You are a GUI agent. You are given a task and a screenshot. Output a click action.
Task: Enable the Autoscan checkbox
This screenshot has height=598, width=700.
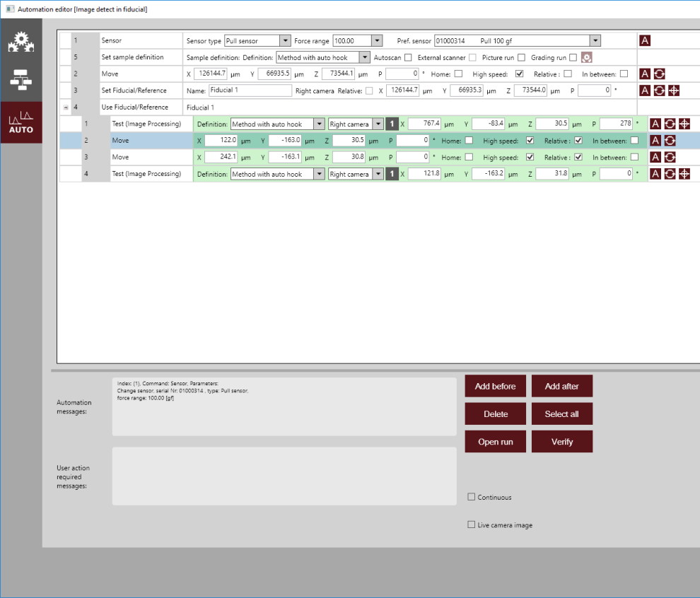[408, 57]
